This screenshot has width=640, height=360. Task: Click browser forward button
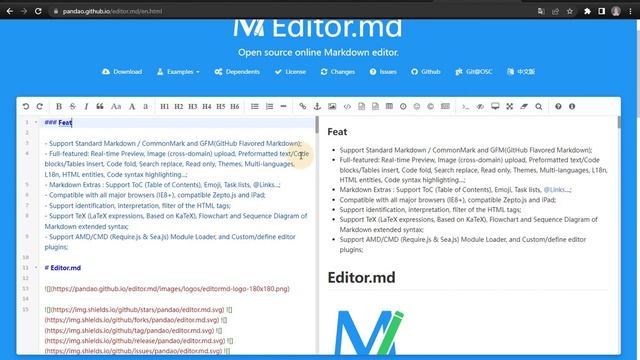click(x=24, y=11)
